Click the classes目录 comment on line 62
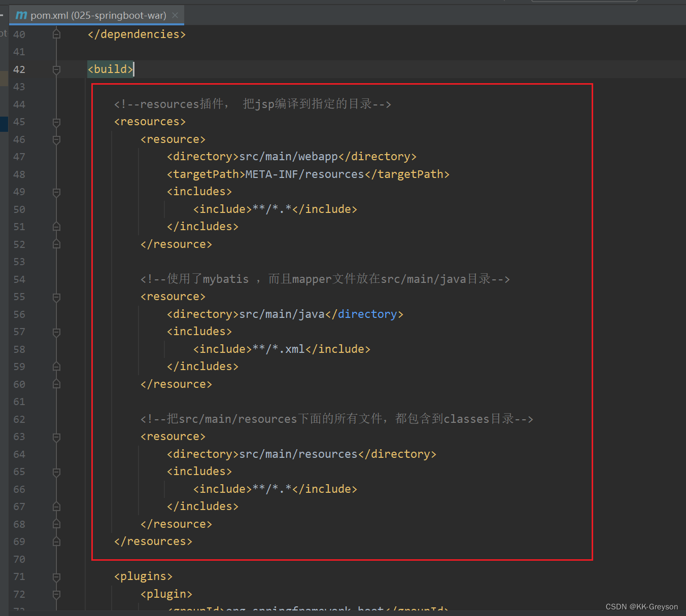Viewport: 686px width, 616px height. tap(337, 419)
